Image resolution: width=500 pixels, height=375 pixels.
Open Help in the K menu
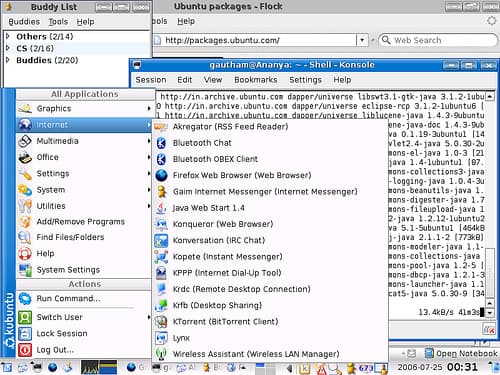coord(84,254)
